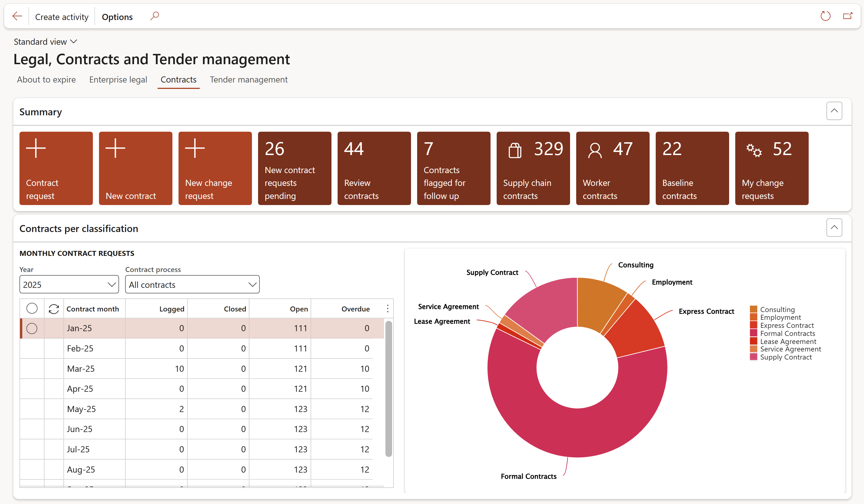Open the Supply chain contracts tile
The image size is (864, 504).
click(x=533, y=168)
